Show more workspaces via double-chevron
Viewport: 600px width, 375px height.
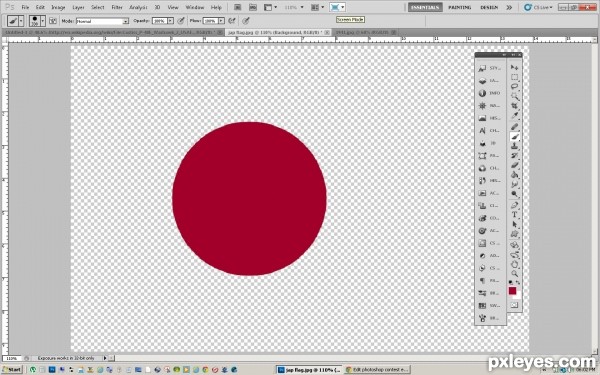pyautogui.click(x=509, y=7)
